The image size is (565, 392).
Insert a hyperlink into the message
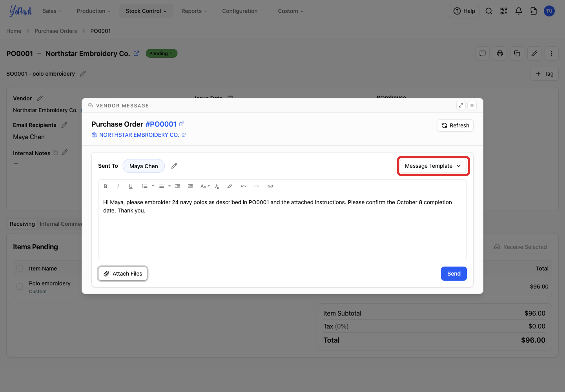tap(270, 186)
